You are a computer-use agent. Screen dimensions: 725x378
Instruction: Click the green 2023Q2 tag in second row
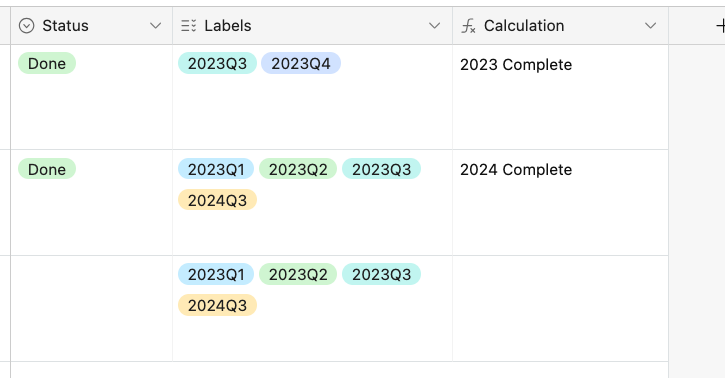point(298,169)
